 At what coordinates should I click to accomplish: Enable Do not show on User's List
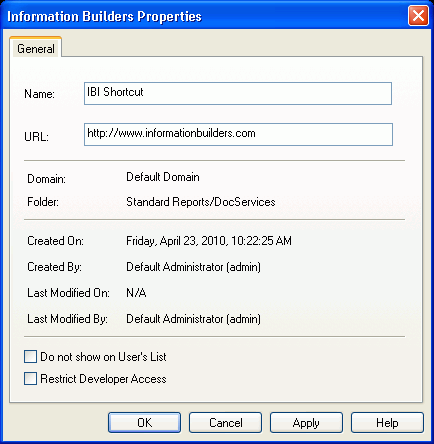(30, 357)
